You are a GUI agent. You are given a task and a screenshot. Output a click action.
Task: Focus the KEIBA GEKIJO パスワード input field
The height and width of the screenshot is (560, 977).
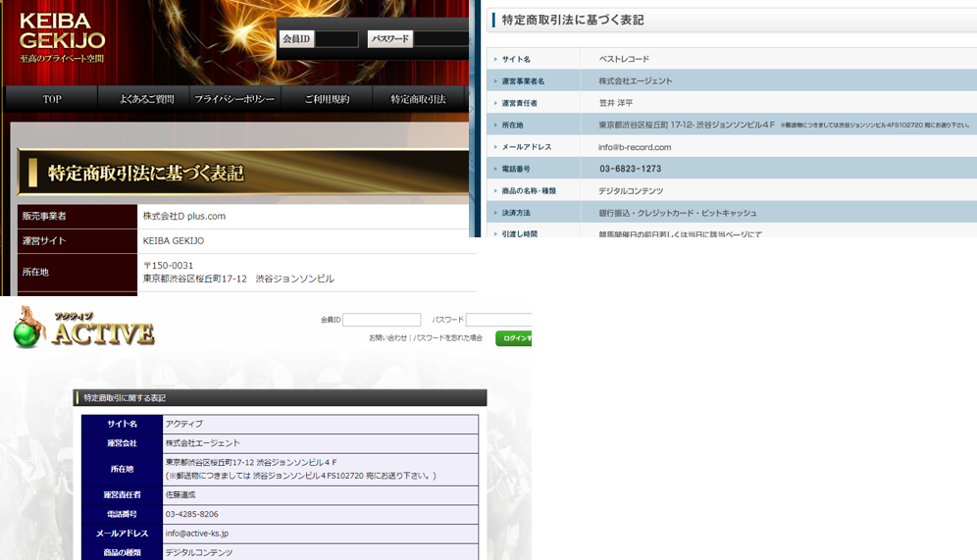point(441,38)
